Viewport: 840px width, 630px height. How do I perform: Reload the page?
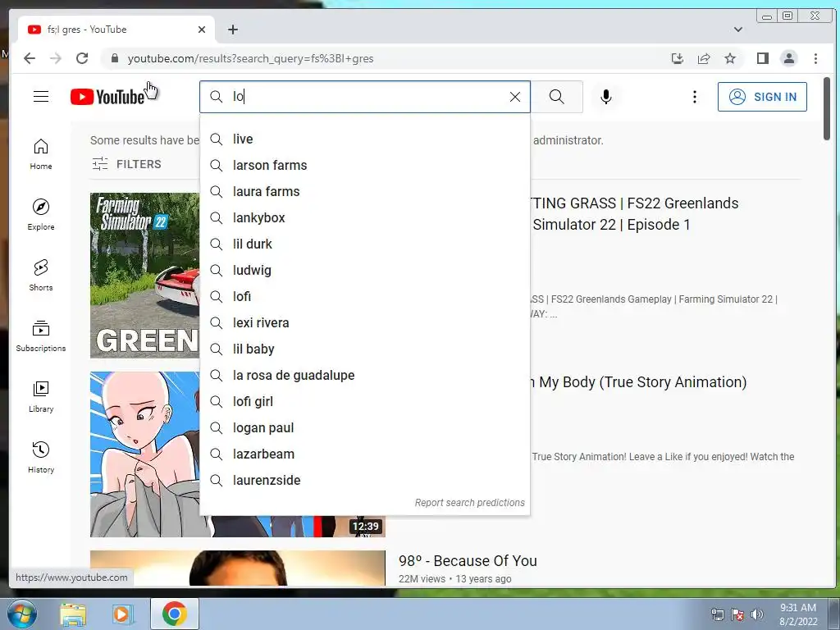tap(82, 58)
